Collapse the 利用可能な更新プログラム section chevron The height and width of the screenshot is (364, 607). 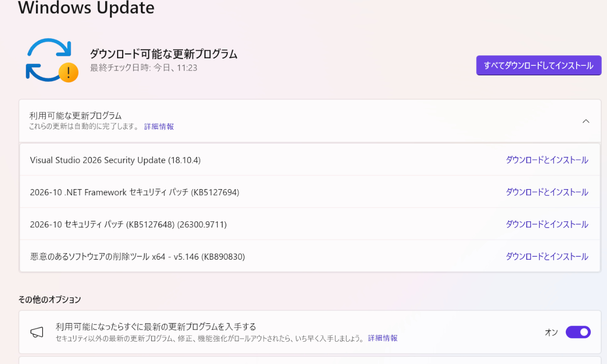[x=586, y=121]
